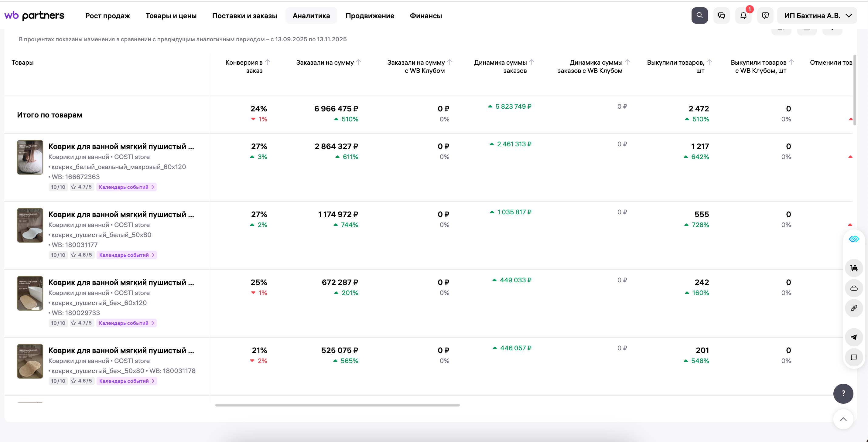Sort by Выкупили товаров, шт column arrow
The width and height of the screenshot is (868, 442).
pos(709,62)
